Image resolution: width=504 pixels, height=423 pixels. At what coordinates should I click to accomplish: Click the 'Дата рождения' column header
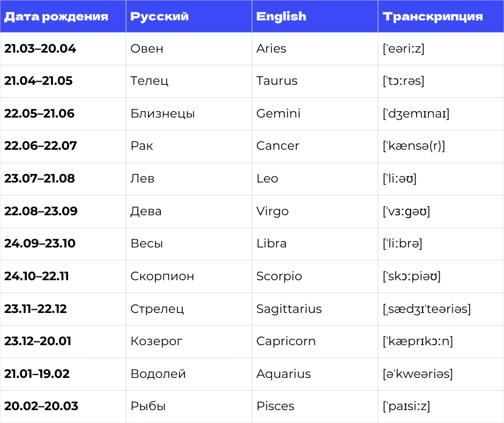coord(56,17)
